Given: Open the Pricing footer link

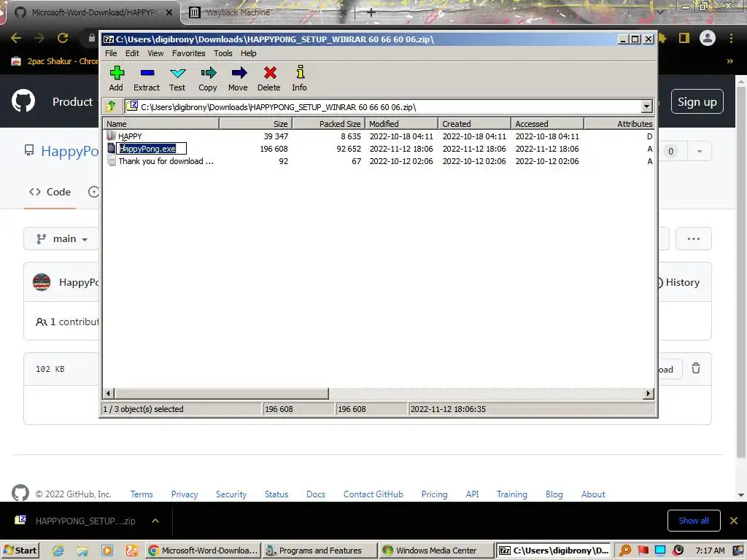Looking at the screenshot, I should tap(434, 494).
